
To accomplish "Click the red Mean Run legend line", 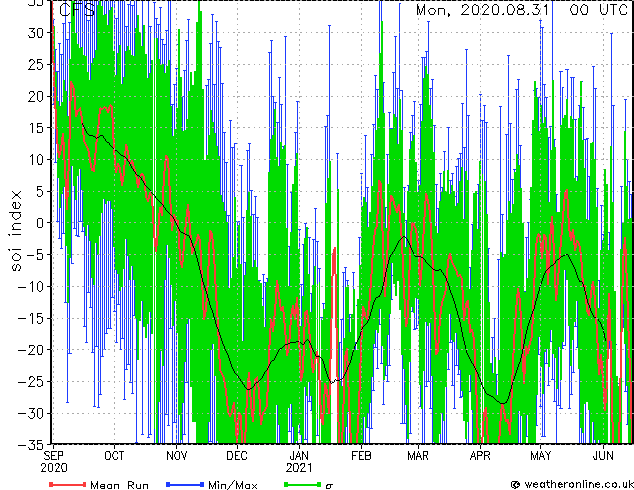I will click(x=67, y=484).
